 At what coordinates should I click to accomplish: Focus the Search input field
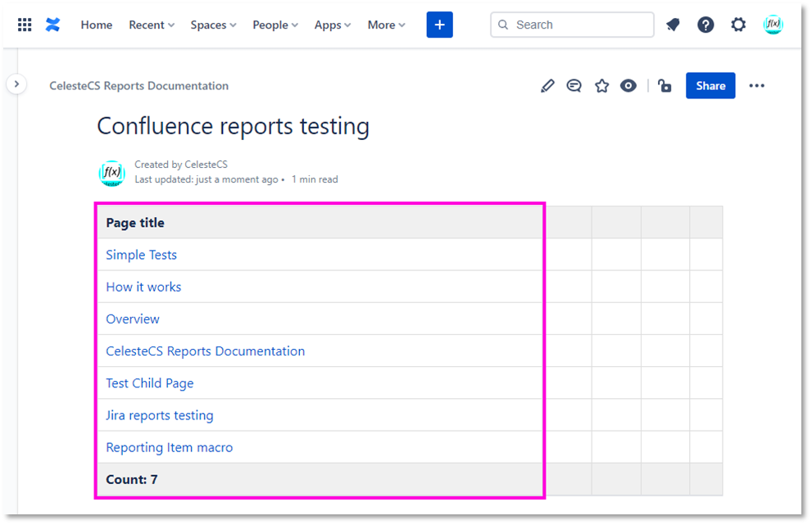pyautogui.click(x=572, y=25)
